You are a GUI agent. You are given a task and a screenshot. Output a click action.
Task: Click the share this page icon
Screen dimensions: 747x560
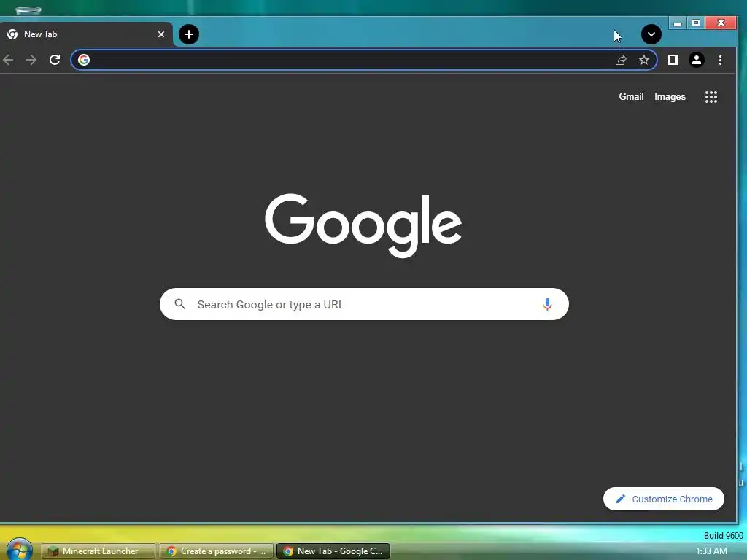click(x=621, y=60)
